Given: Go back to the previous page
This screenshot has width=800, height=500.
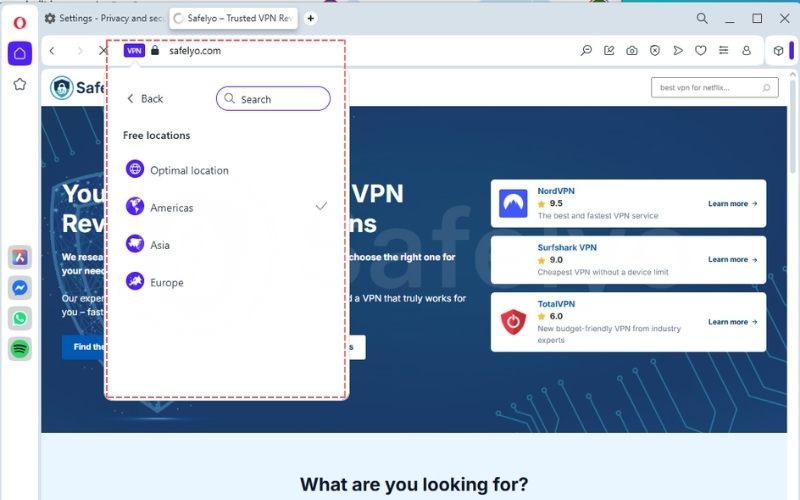Looking at the screenshot, I should (52, 51).
